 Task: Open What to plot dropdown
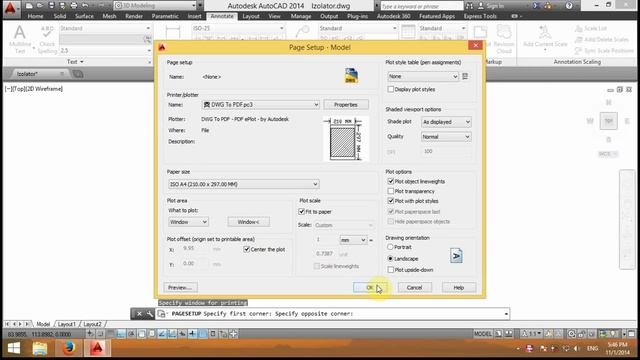point(188,222)
